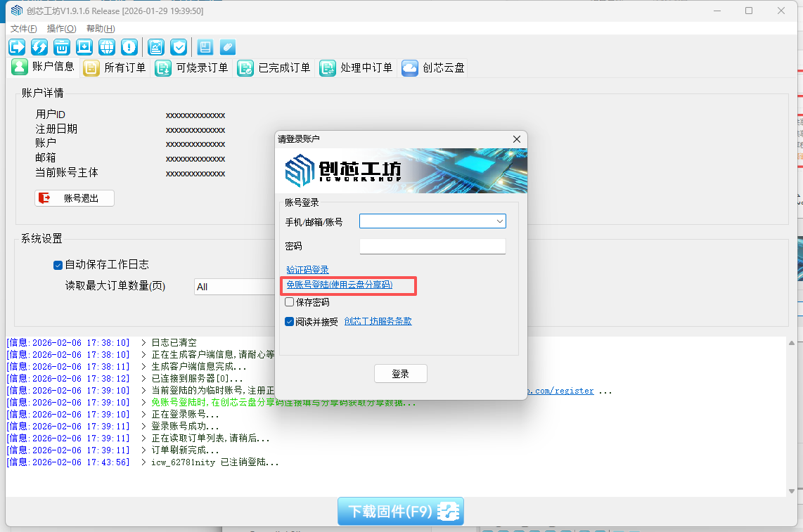Click the 登录 button
803x532 pixels.
(x=400, y=374)
